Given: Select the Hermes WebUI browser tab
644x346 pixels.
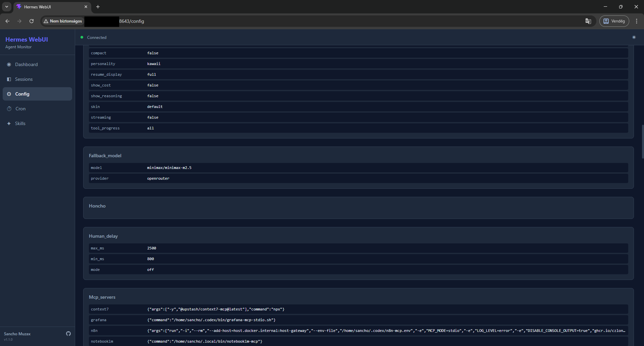Looking at the screenshot, I should click(47, 7).
